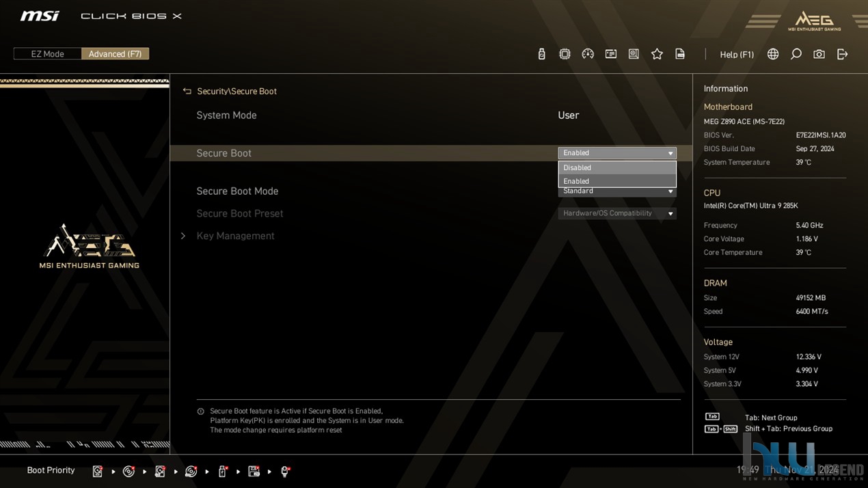Select the Secure Boot Preset label

click(x=239, y=213)
